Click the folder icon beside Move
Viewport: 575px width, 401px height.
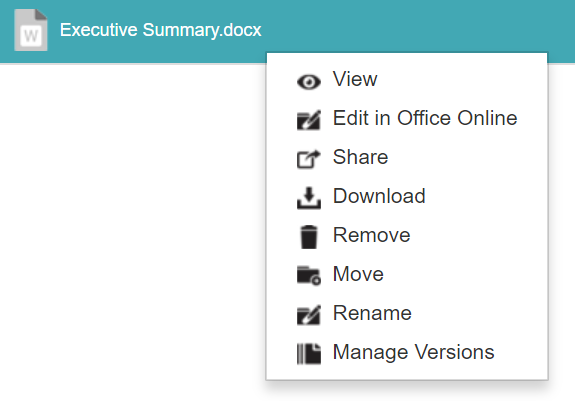(309, 276)
